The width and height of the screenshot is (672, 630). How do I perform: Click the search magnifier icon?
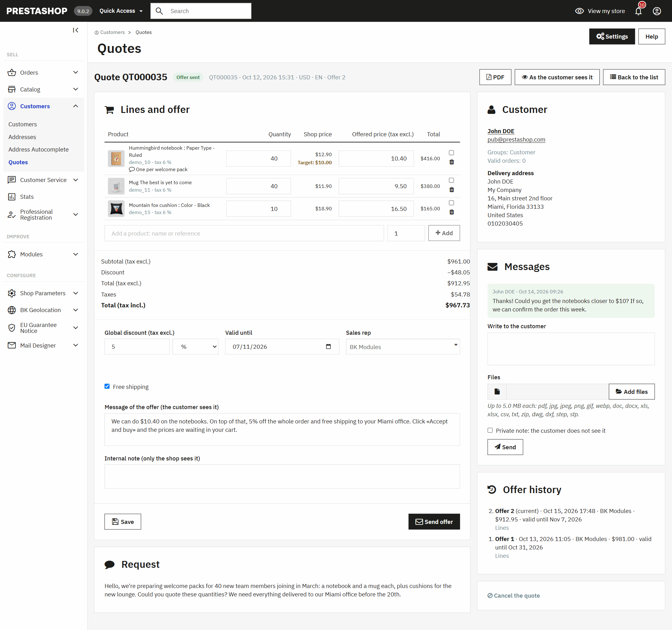tap(159, 11)
